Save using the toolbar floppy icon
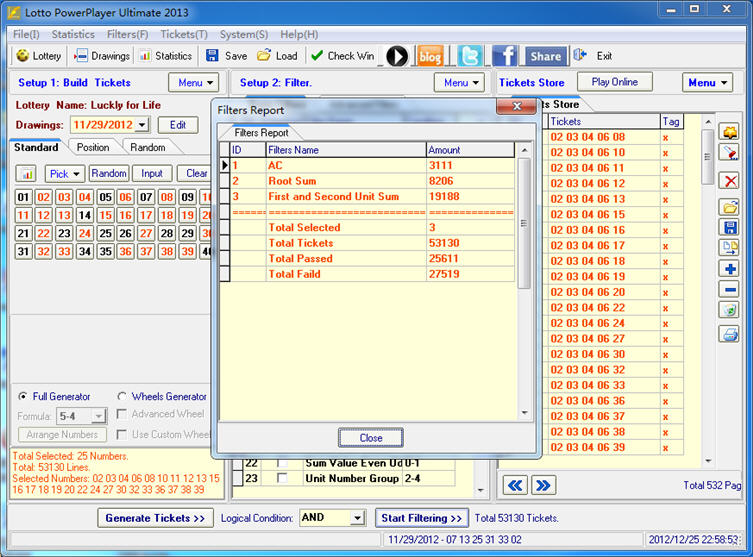This screenshot has height=557, width=753. [x=212, y=56]
